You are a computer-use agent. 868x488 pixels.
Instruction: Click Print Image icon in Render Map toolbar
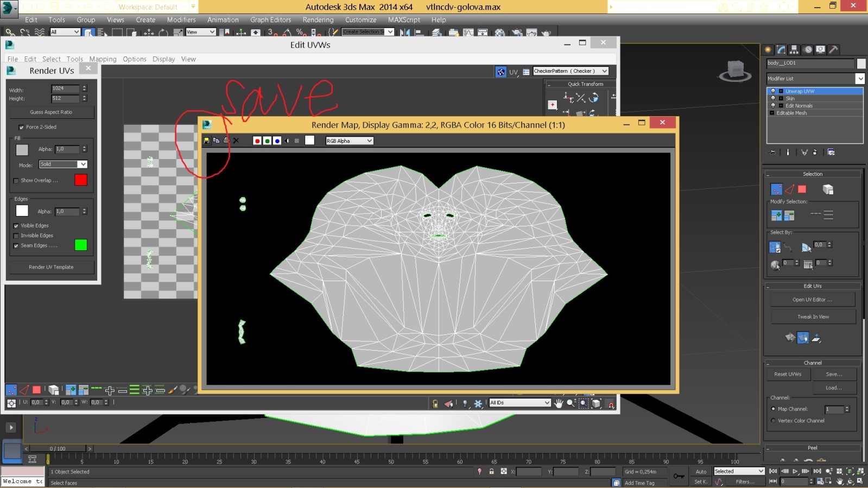[x=226, y=141]
